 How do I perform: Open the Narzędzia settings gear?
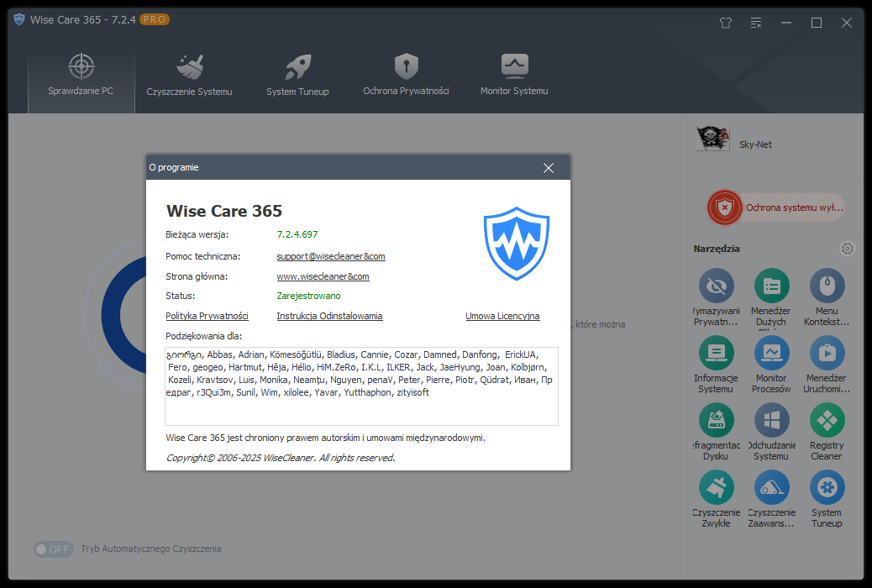847,249
